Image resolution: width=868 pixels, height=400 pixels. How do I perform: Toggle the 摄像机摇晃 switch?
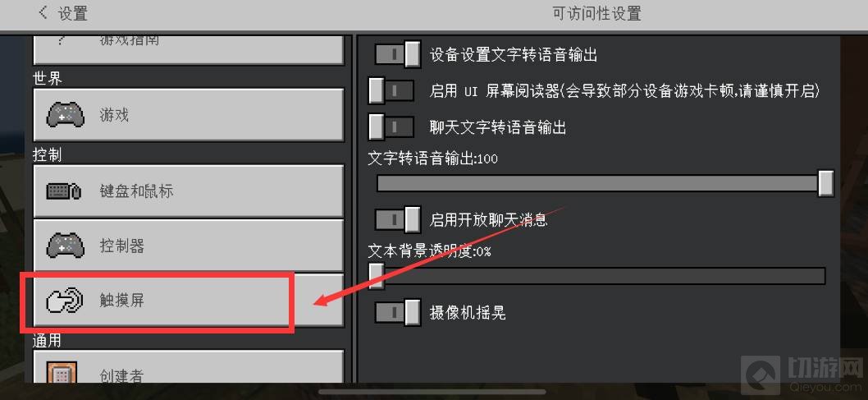pos(397,312)
